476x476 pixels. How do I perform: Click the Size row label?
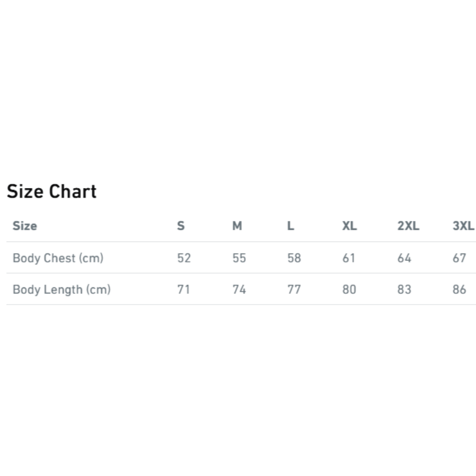tap(25, 226)
